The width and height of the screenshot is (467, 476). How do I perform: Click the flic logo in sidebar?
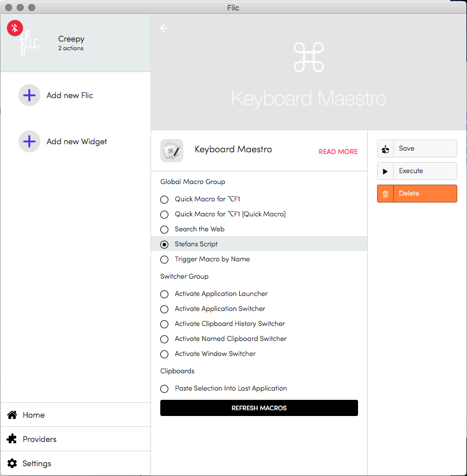click(29, 43)
